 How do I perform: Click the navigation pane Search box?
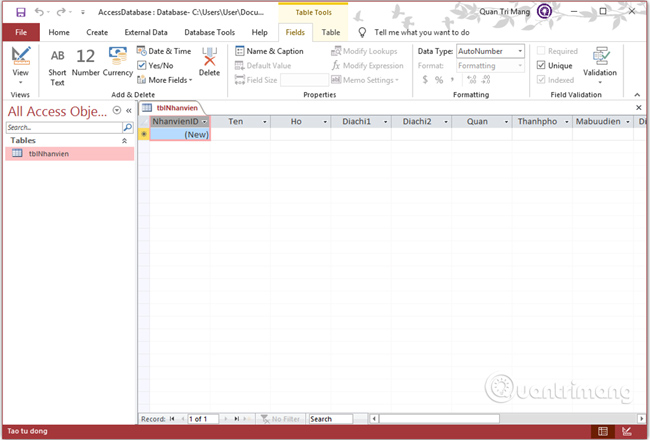(x=64, y=127)
